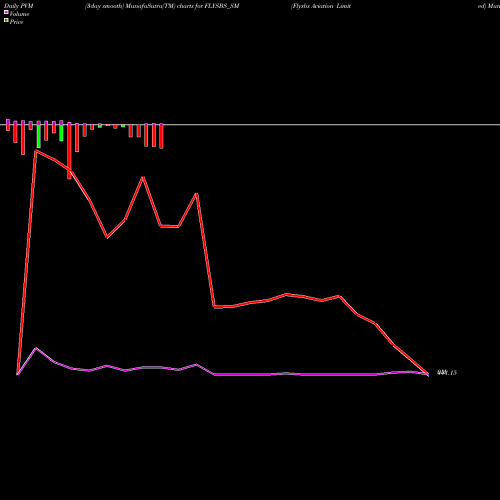The width and height of the screenshot is (500, 500).
Task: Click the Volume legend color swatch
Action: coord(6,12)
